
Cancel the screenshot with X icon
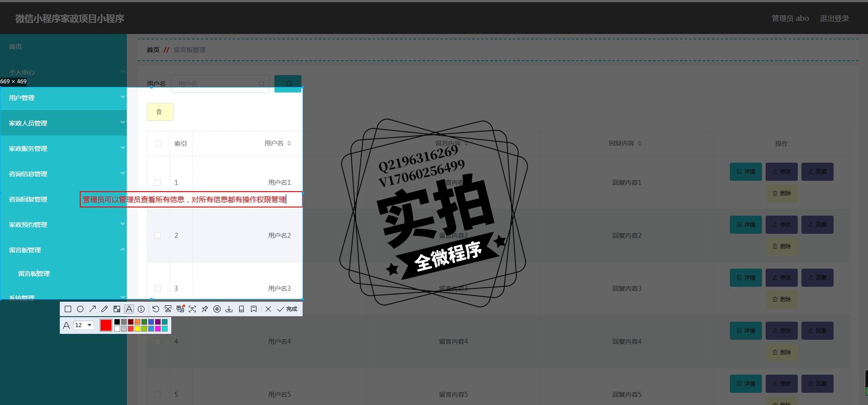click(268, 309)
